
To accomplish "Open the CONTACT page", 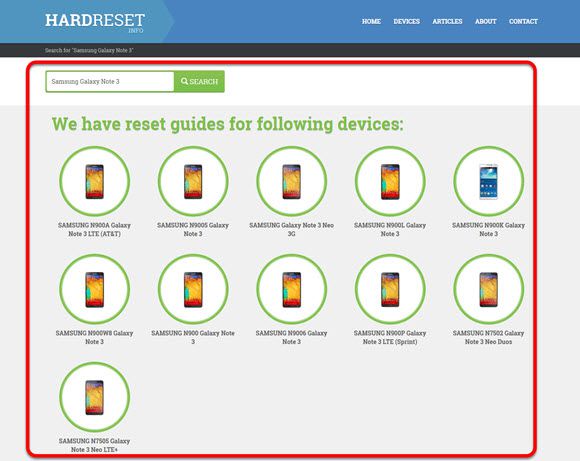I will pos(523,21).
